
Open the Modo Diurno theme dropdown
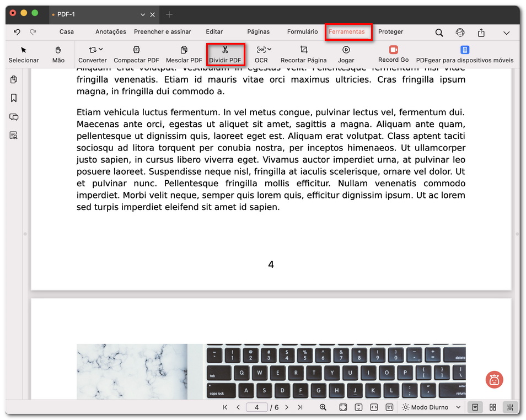pyautogui.click(x=431, y=407)
